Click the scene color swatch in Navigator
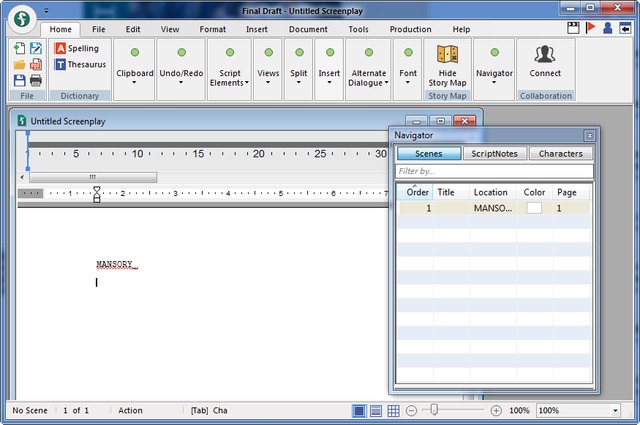Image resolution: width=640 pixels, height=425 pixels. tap(534, 208)
